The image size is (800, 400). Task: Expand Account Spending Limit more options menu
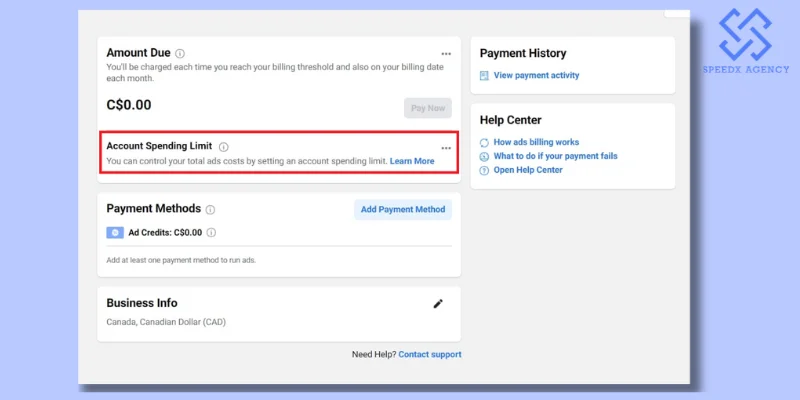click(x=446, y=148)
